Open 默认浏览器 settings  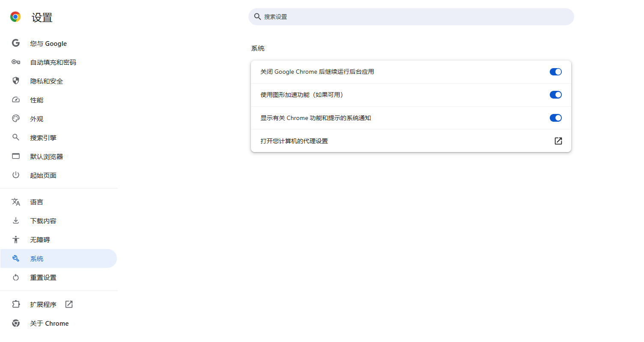pos(59,156)
